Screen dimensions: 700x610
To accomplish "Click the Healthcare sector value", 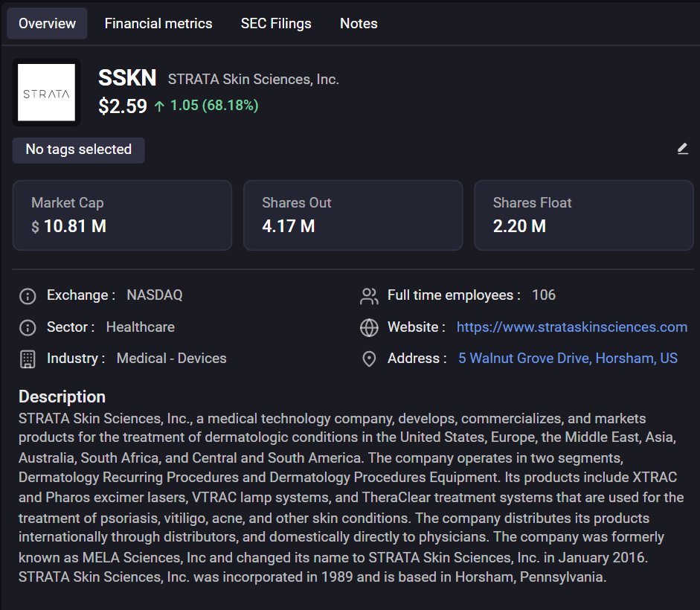I will [140, 327].
